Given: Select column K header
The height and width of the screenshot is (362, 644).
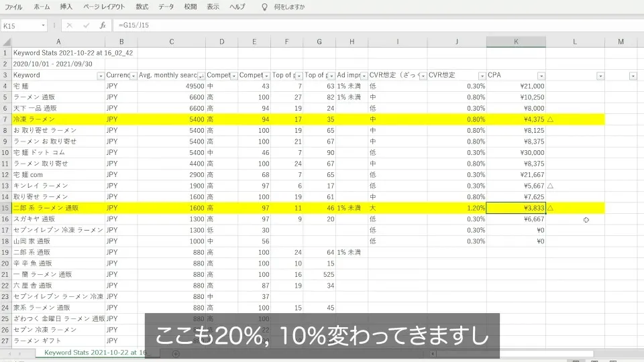Looking at the screenshot, I should 516,42.
